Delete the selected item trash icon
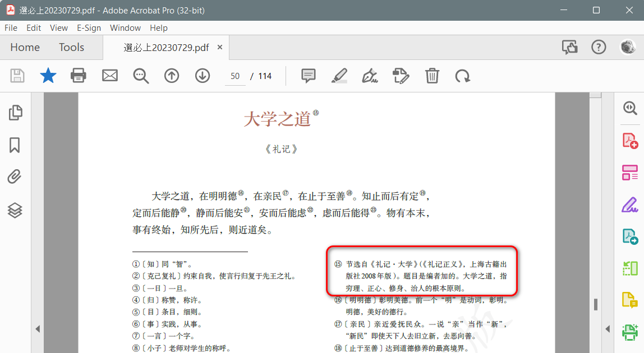Image resolution: width=644 pixels, height=353 pixels. click(432, 76)
